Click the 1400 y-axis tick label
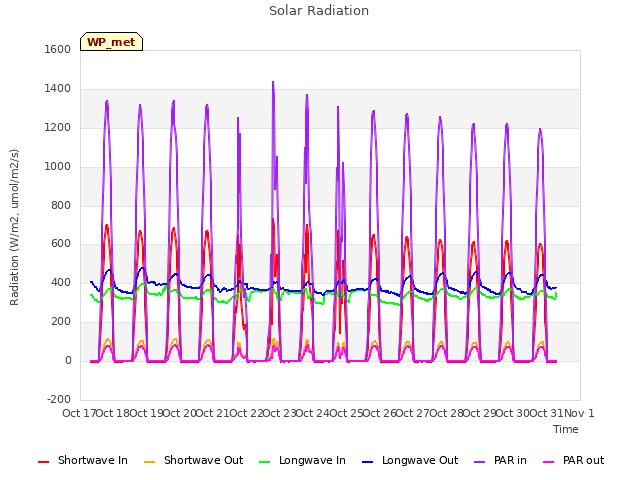Screen dimensions: 640x480 click(58, 88)
